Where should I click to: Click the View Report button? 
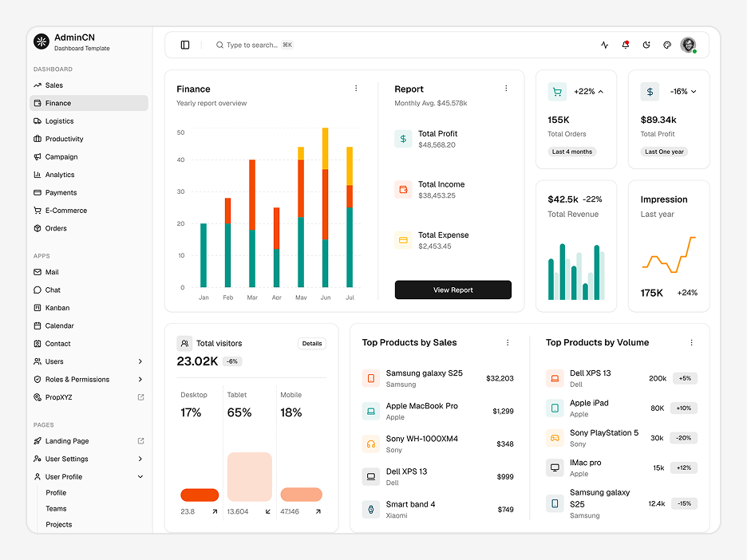pyautogui.click(x=453, y=290)
